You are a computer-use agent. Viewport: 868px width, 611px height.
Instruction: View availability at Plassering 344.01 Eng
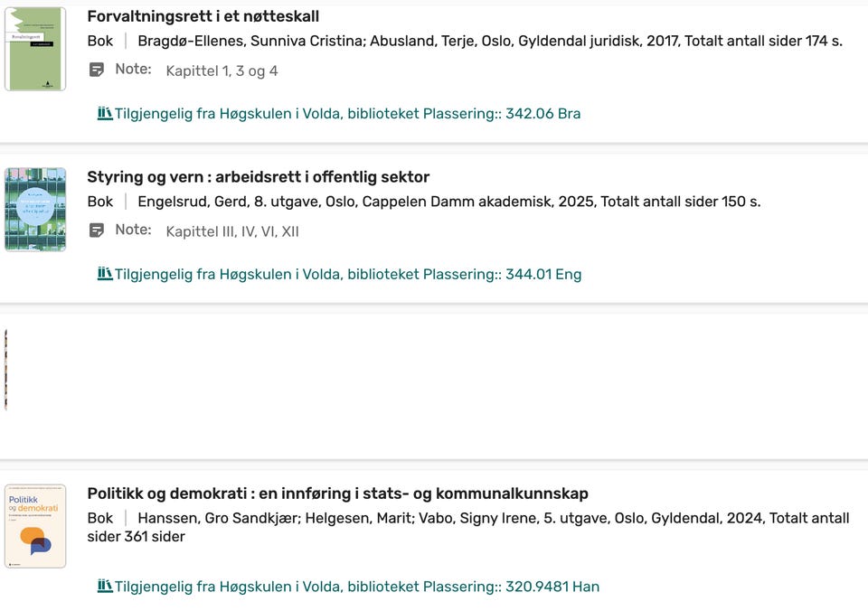347,275
